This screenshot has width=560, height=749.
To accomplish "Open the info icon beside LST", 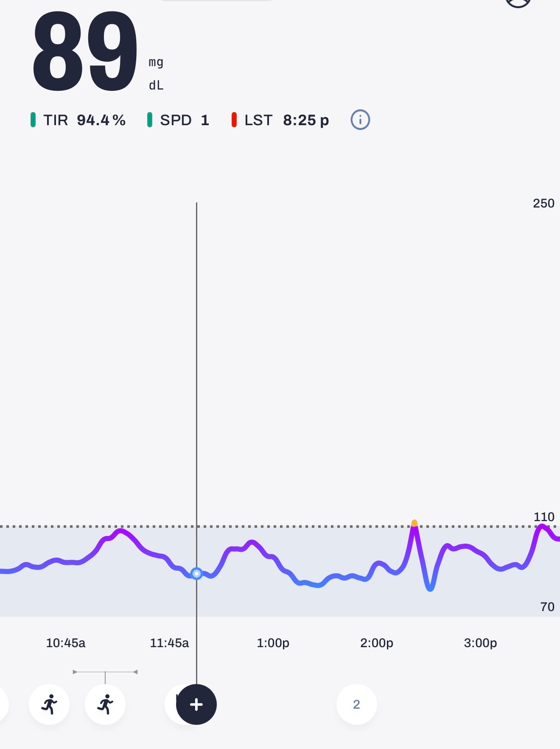I will click(360, 120).
